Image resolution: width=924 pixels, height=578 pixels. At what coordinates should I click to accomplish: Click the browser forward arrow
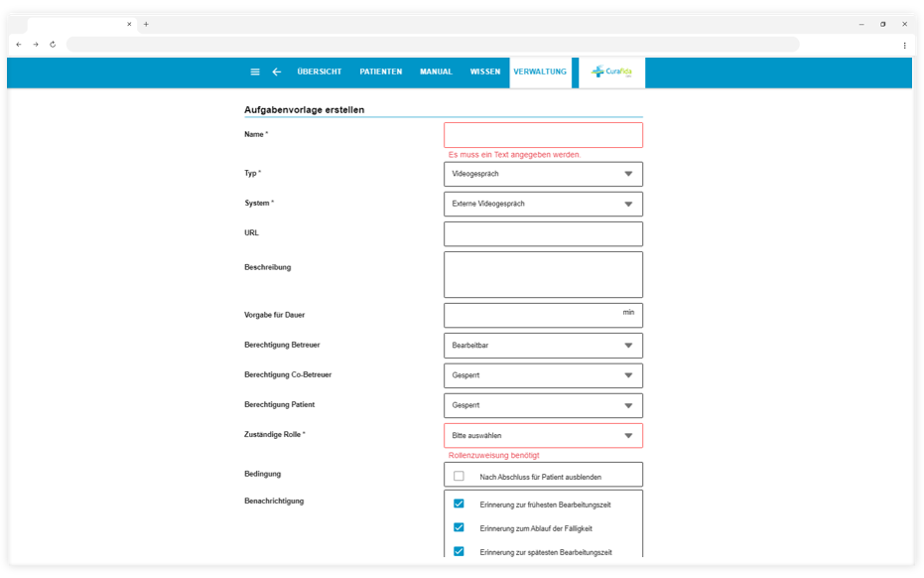click(x=36, y=45)
